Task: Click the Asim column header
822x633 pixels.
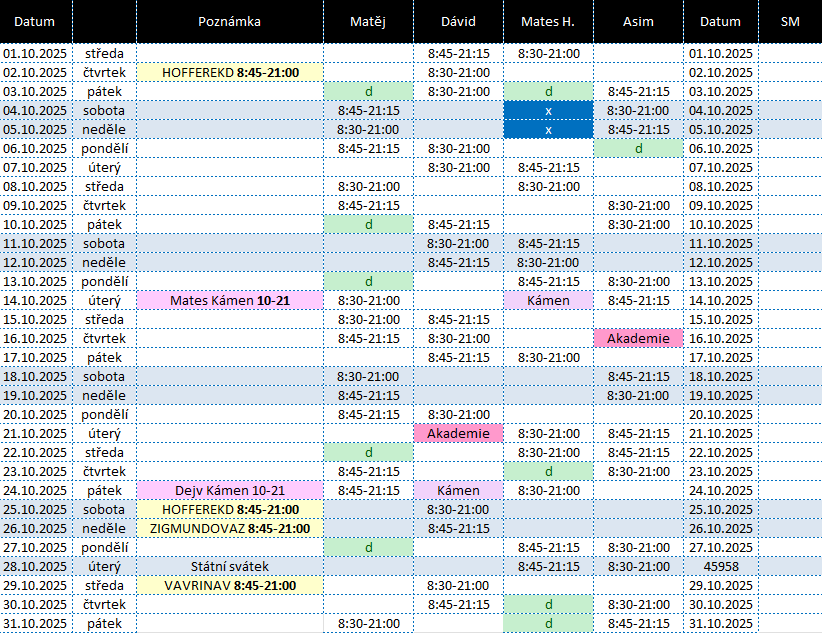Action: [x=638, y=21]
